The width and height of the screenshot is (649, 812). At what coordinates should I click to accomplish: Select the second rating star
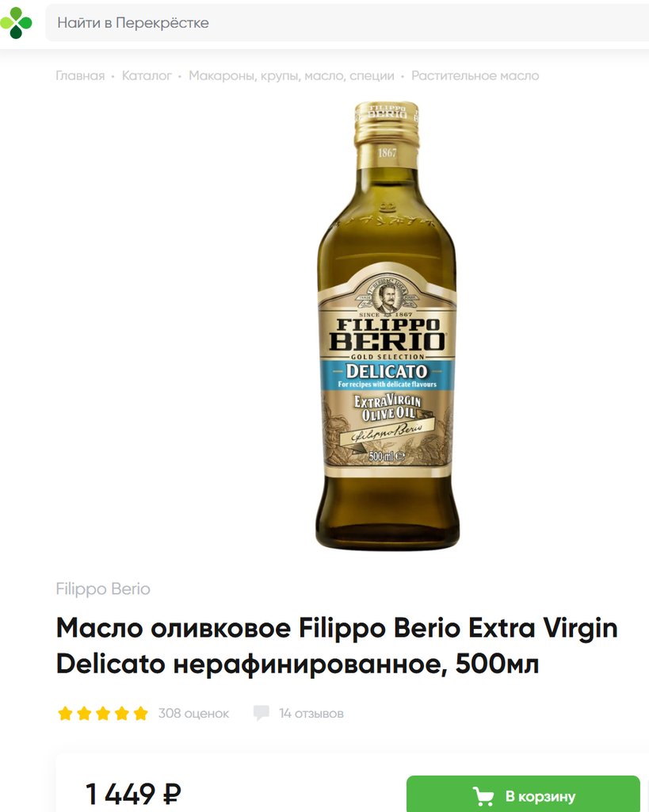click(x=84, y=714)
